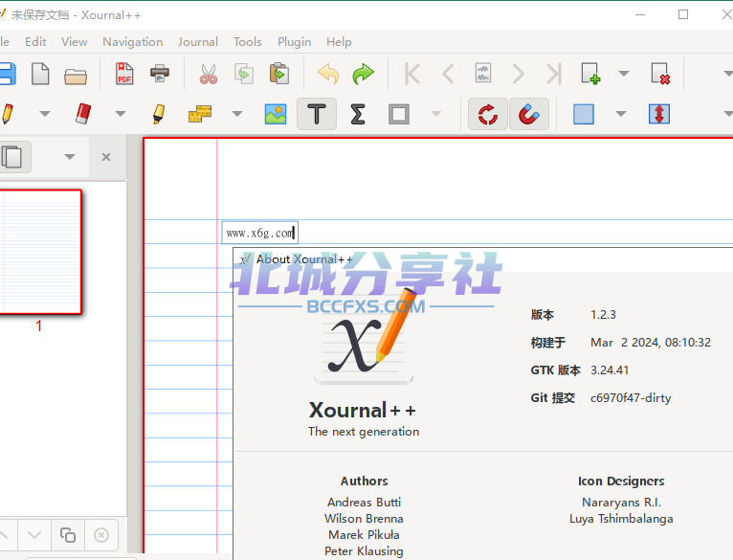The height and width of the screenshot is (560, 733).
Task: Insert an image with the picture tool
Action: pos(276,114)
